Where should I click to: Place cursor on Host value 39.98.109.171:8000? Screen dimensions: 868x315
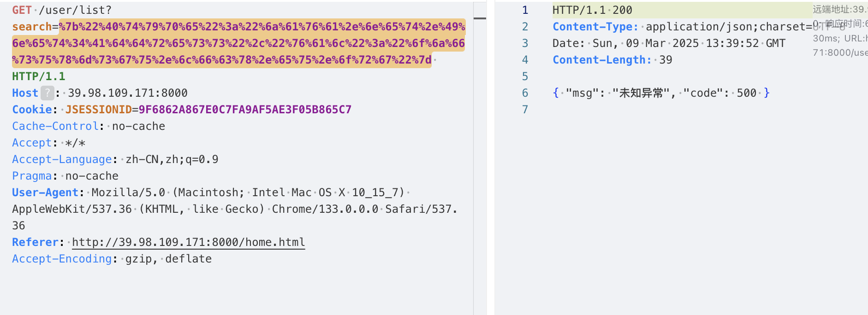[x=128, y=93]
